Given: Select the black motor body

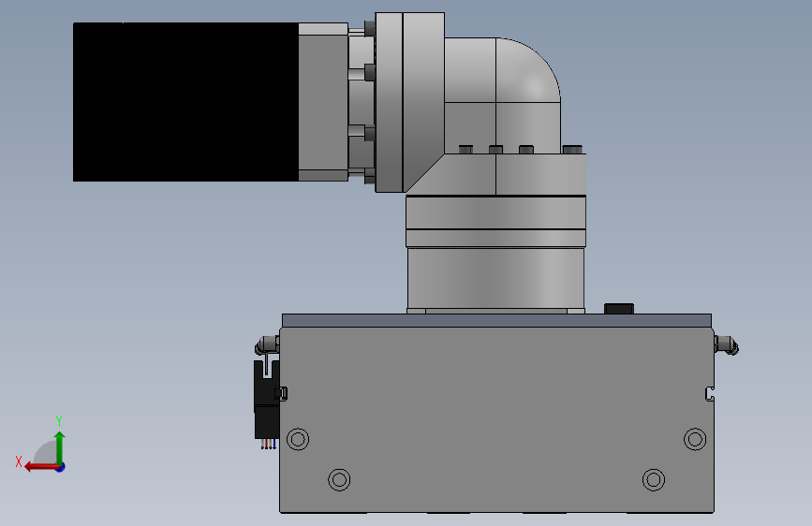Looking at the screenshot, I should 185,102.
